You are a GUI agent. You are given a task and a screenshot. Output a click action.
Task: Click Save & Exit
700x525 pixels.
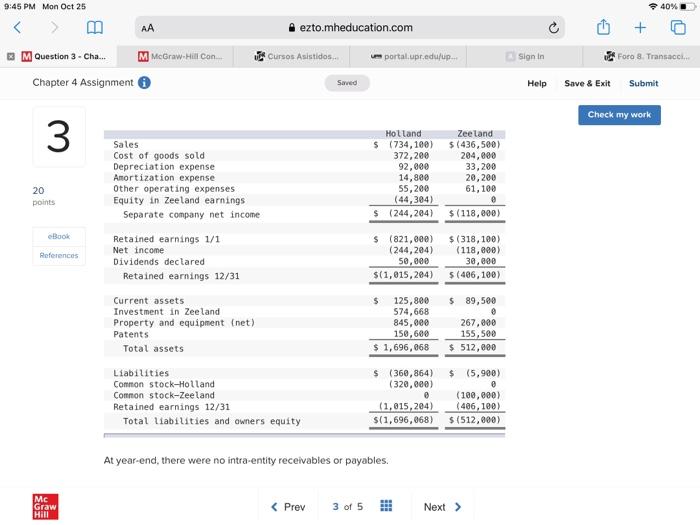coord(587,83)
